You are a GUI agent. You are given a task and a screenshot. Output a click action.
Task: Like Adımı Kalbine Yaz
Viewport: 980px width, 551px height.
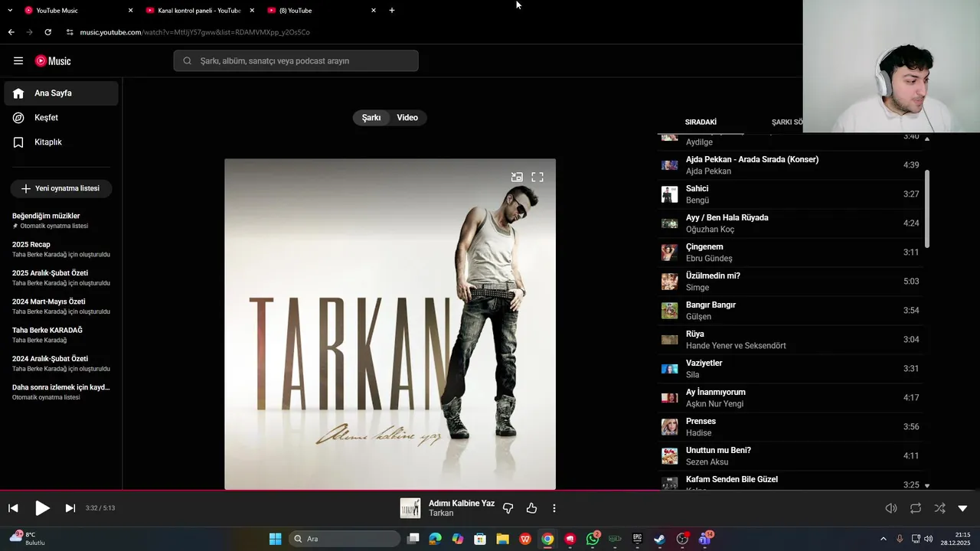click(531, 508)
